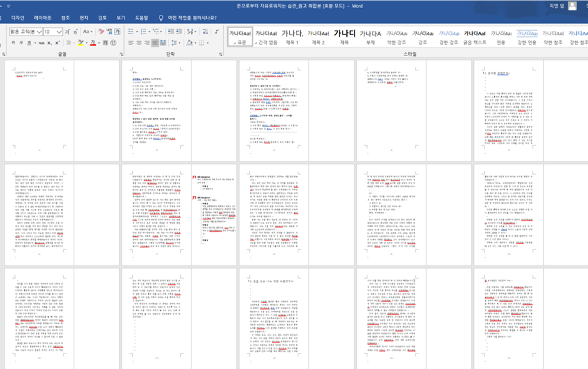Apply the 부제 style

click(x=371, y=37)
